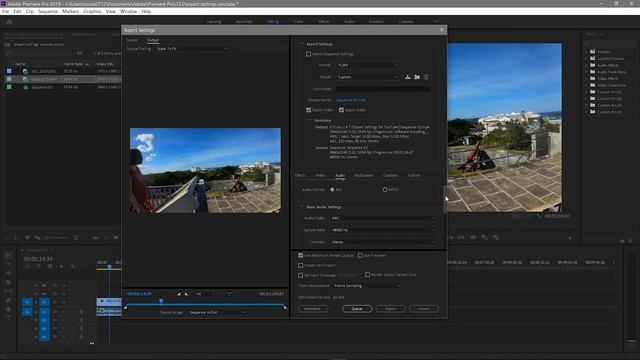Check Import into Project checkbox
The height and width of the screenshot is (360, 640).
(x=300, y=265)
